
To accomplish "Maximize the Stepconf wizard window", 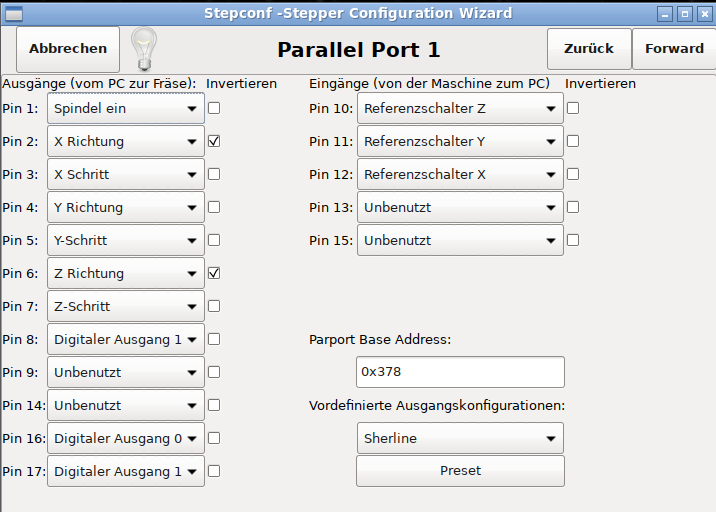I will tap(685, 13).
